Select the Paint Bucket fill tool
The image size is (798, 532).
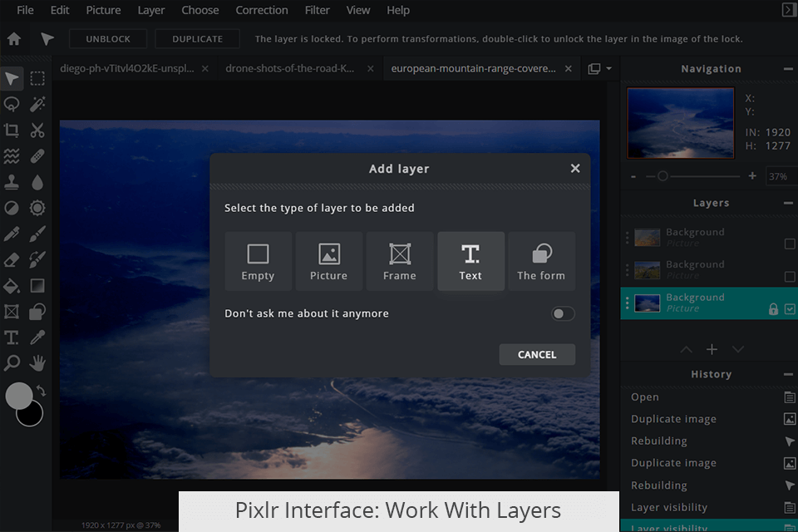point(11,286)
